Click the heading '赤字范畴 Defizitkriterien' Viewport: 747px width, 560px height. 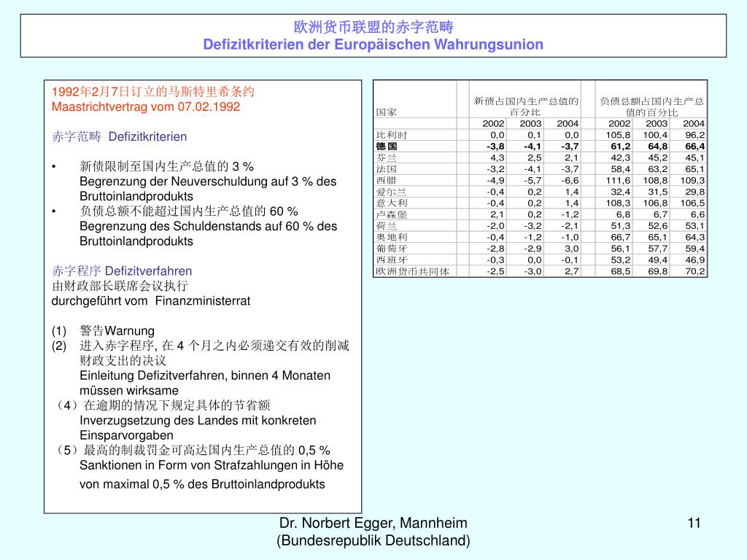119,136
